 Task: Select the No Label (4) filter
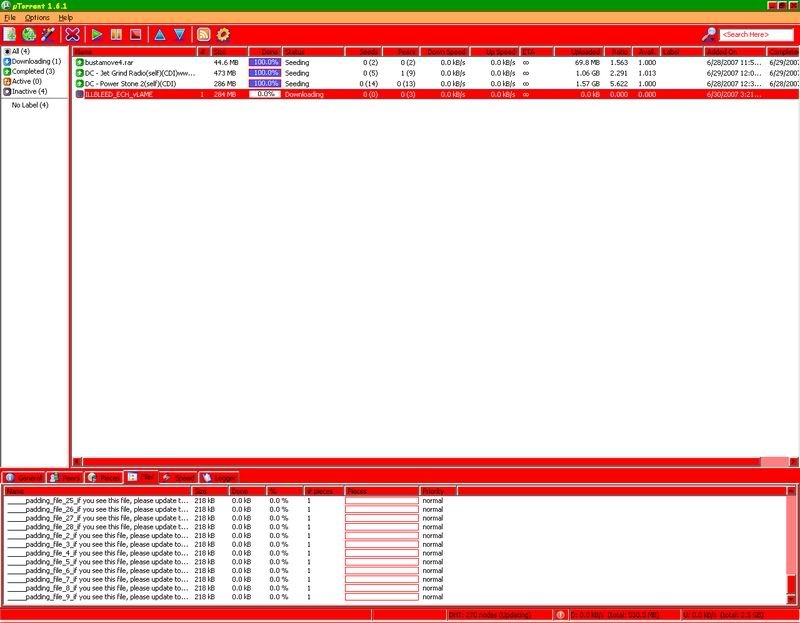30,105
